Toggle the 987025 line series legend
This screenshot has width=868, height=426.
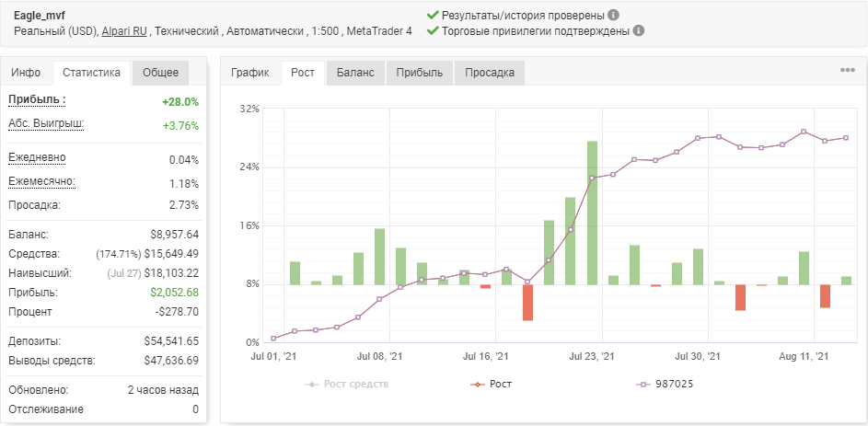coord(664,384)
